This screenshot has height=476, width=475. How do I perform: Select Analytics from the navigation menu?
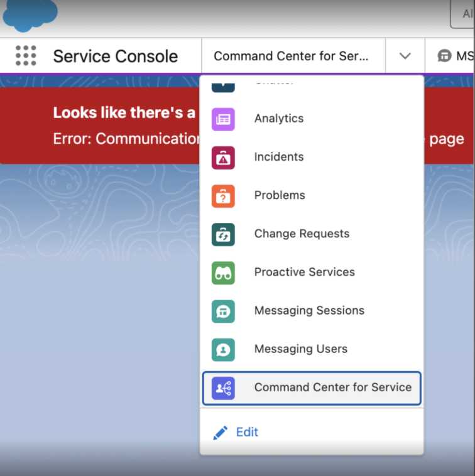point(312,119)
